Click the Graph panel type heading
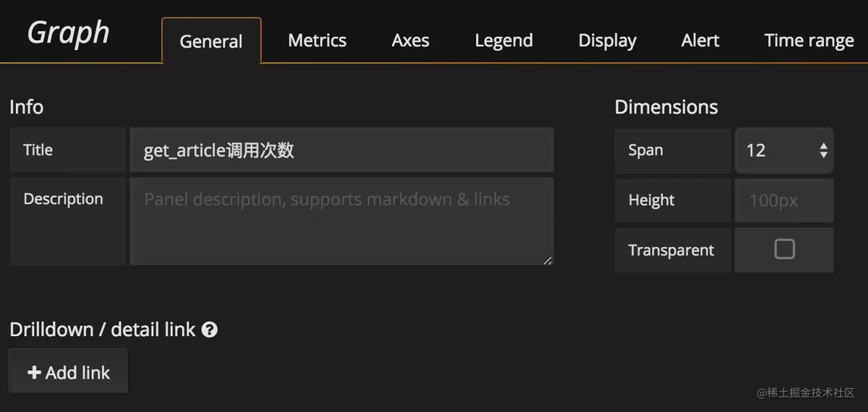 point(69,33)
